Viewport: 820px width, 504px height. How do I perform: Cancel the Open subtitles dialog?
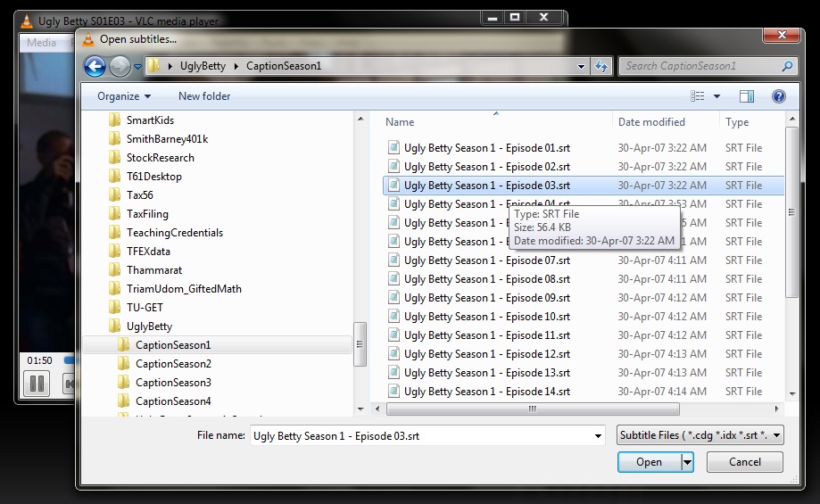click(x=745, y=462)
